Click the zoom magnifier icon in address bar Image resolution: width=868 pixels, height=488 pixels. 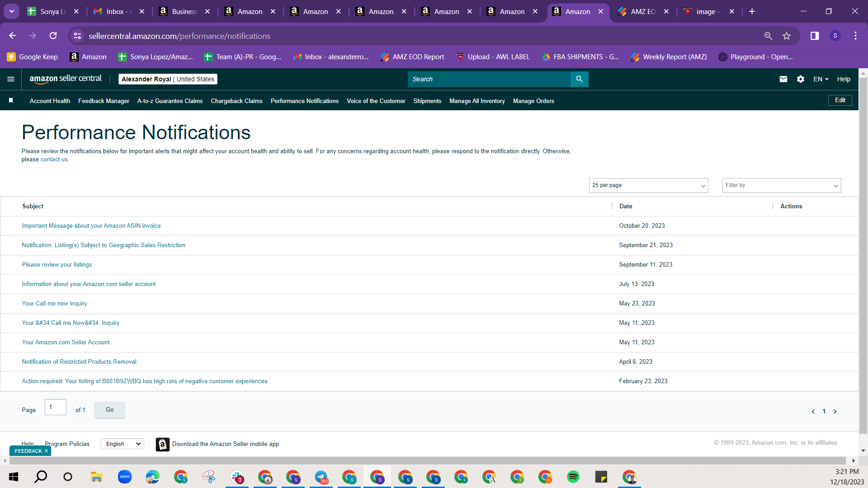[768, 36]
